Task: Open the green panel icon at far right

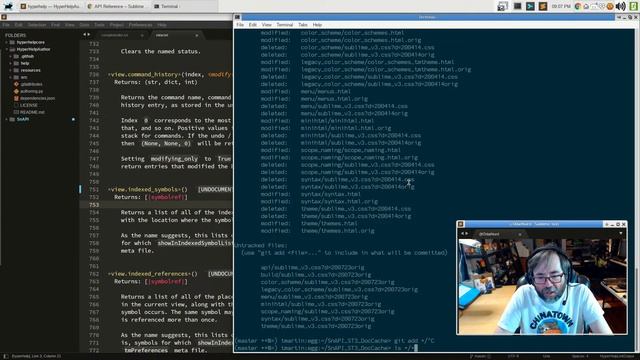Action: 634,6
